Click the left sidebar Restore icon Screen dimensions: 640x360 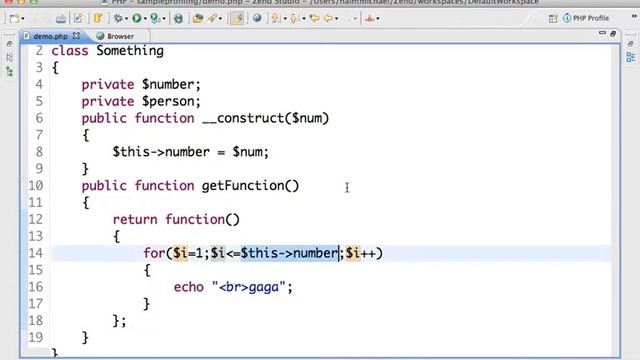9,44
